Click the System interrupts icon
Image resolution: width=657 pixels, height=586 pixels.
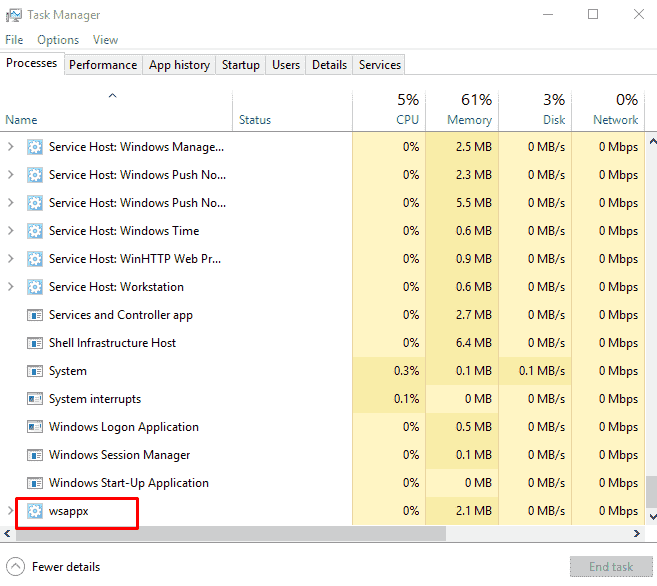pyautogui.click(x=35, y=399)
